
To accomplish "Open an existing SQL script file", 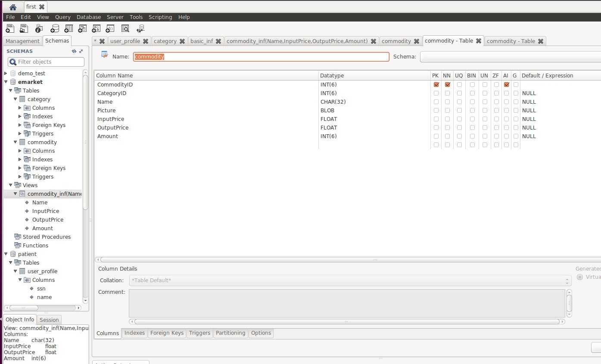I will click(x=24, y=28).
